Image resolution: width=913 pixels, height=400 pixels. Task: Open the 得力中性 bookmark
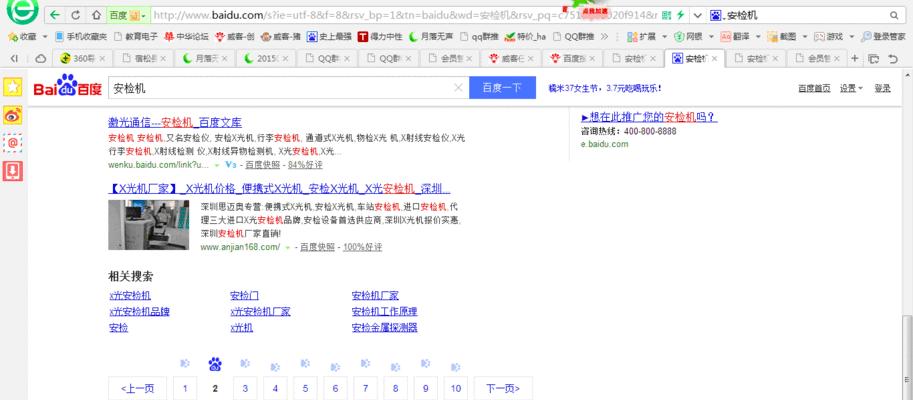380,36
